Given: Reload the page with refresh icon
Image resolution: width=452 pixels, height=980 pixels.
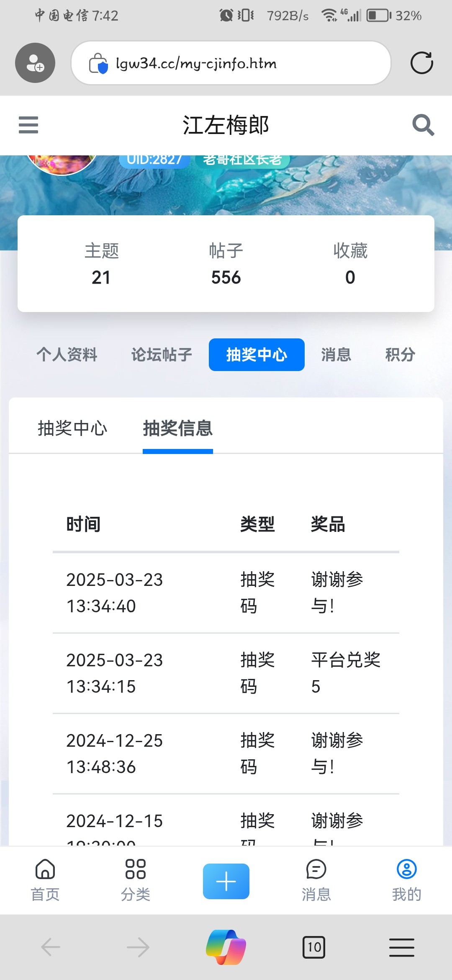Looking at the screenshot, I should 421,63.
